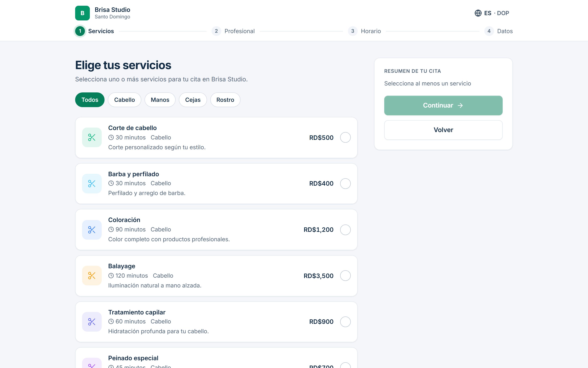Screen dimensions: 588x368
Task: Go to step 4 Datos
Action: click(499, 31)
